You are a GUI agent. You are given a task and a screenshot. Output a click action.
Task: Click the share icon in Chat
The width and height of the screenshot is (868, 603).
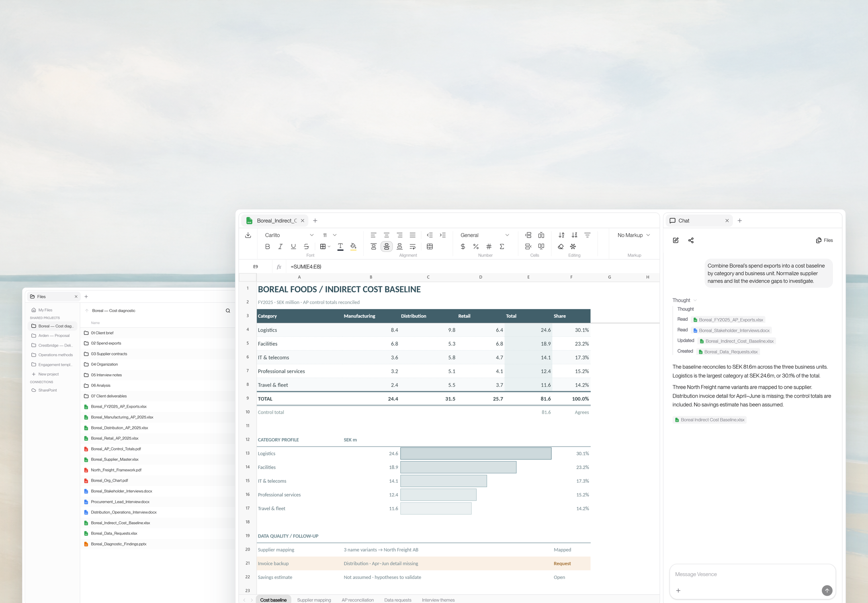(x=691, y=240)
